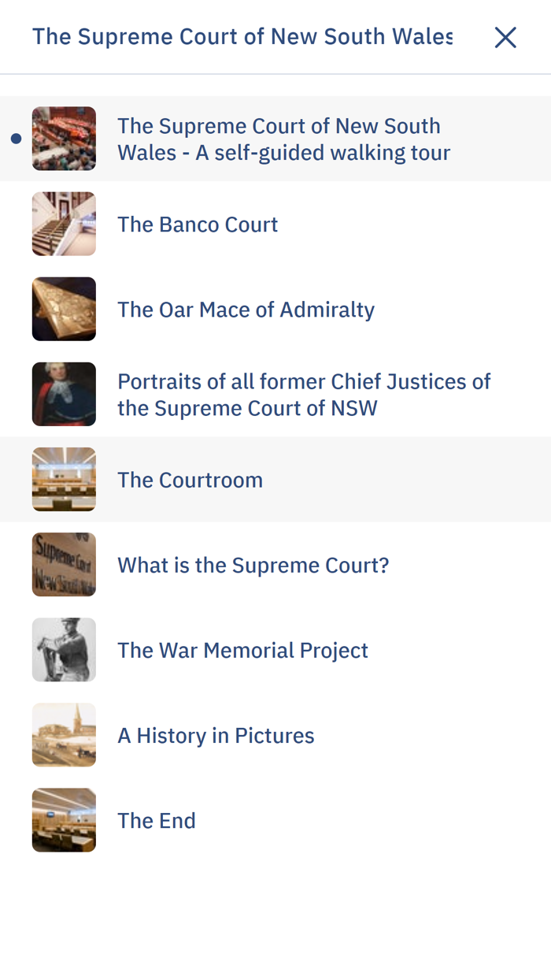Select The War Memorial Project stop
The height and width of the screenshot is (980, 551).
click(x=243, y=649)
